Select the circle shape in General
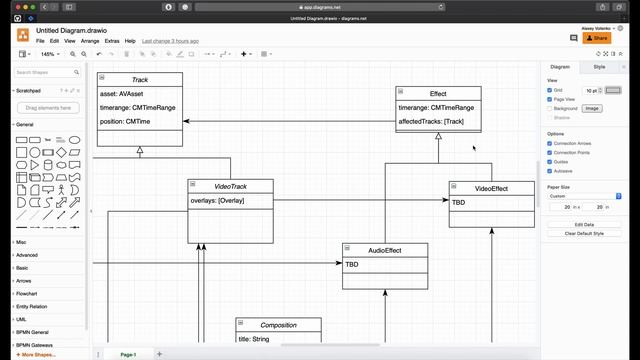The width and height of the screenshot is (640, 360). (x=35, y=152)
